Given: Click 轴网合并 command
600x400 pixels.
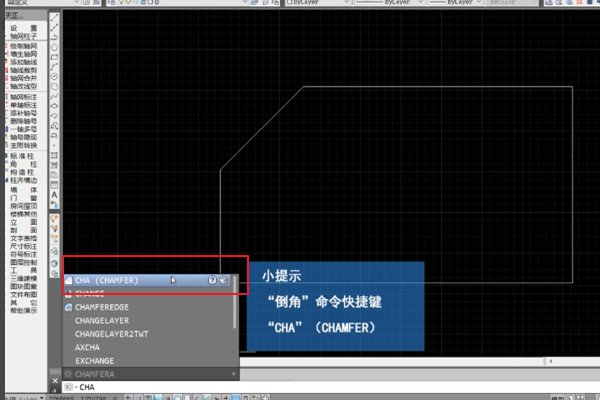Looking at the screenshot, I should pos(24,78).
